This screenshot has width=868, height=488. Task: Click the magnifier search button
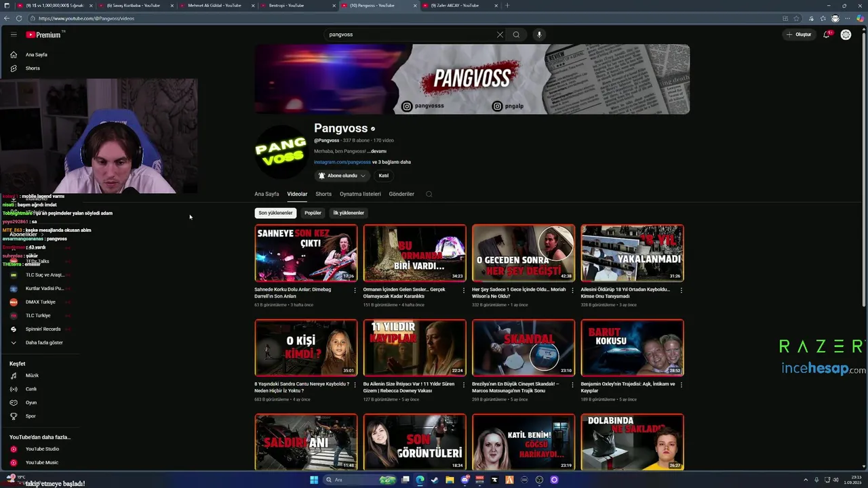tap(516, 35)
